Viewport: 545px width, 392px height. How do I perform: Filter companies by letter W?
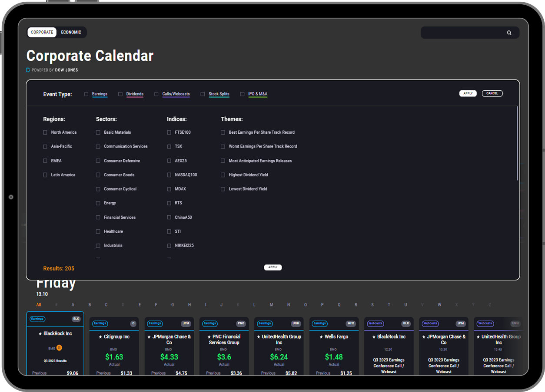coord(439,305)
